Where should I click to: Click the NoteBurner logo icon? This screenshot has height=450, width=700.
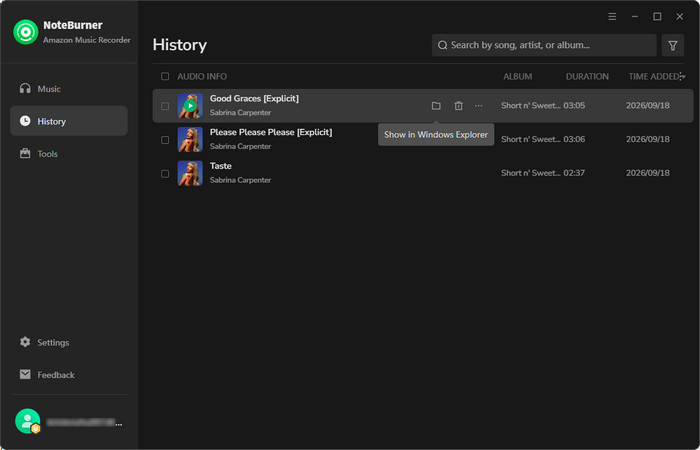point(25,32)
